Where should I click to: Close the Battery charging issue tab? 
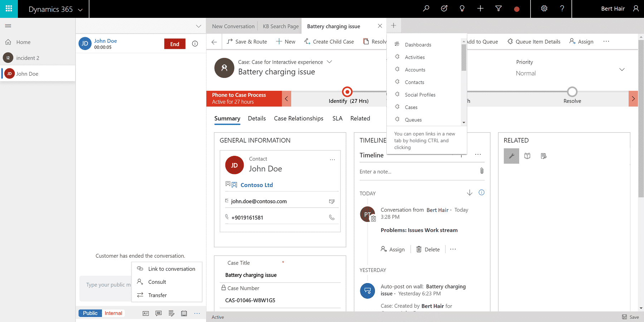380,26
